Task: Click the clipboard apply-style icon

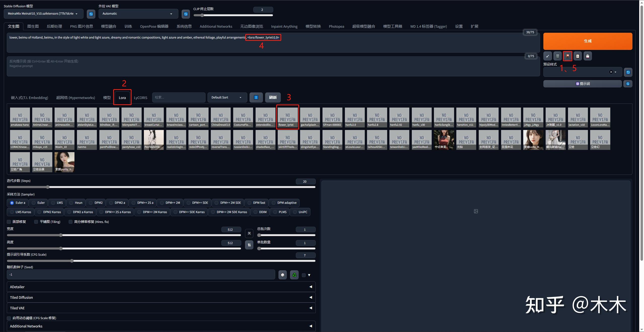Action: point(578,56)
